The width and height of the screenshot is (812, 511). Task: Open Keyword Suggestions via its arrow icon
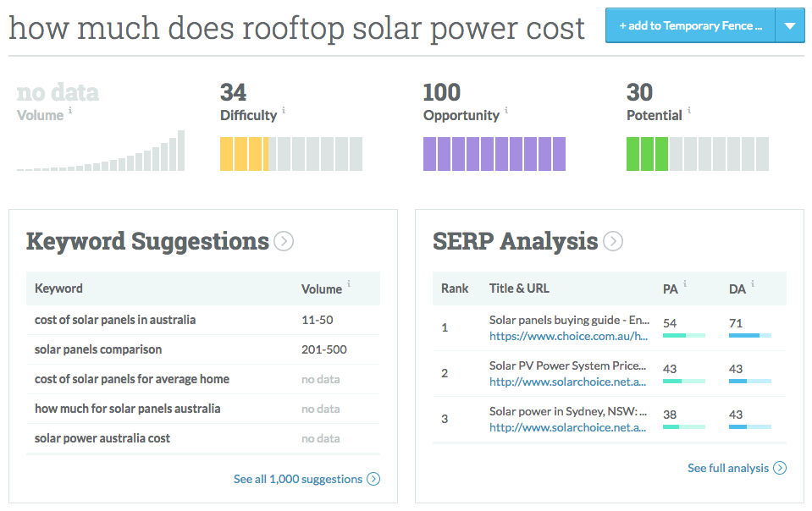click(x=284, y=242)
